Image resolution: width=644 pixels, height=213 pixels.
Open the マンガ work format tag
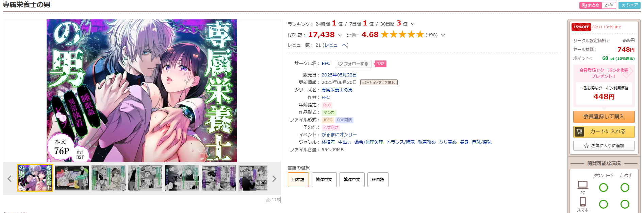coord(329,112)
